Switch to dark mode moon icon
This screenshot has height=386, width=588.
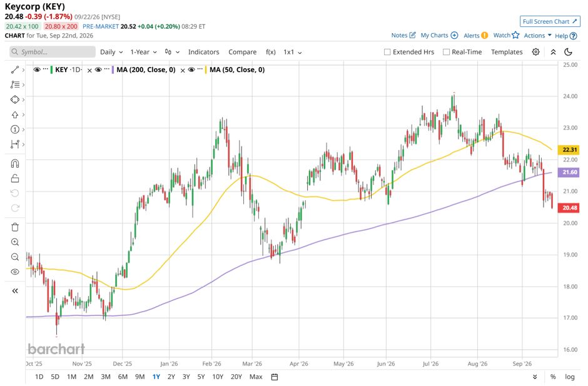[568, 52]
